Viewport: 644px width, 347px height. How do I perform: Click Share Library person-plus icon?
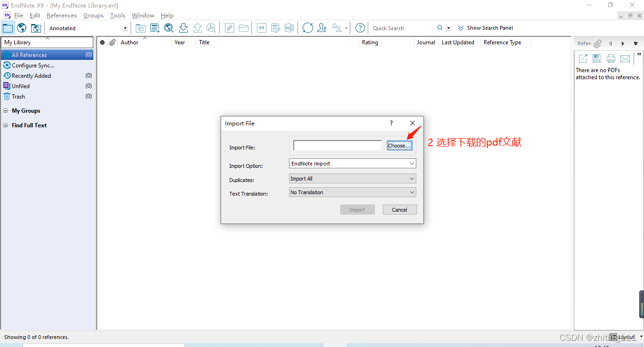pyautogui.click(x=322, y=28)
